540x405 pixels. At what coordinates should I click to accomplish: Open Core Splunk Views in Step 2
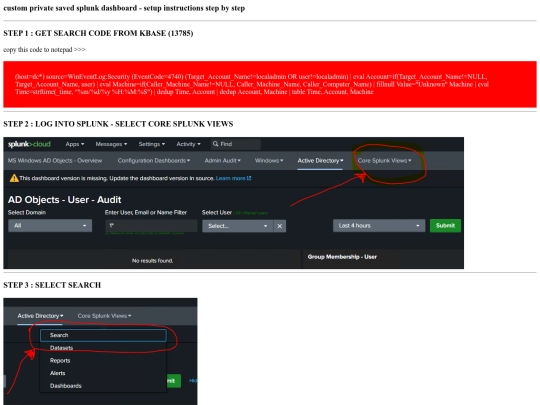coord(384,160)
